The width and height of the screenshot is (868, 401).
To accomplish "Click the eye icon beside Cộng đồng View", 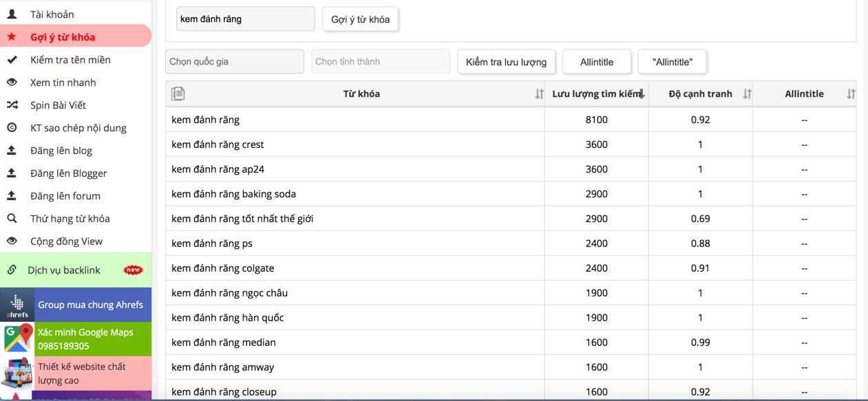I will pyautogui.click(x=12, y=241).
